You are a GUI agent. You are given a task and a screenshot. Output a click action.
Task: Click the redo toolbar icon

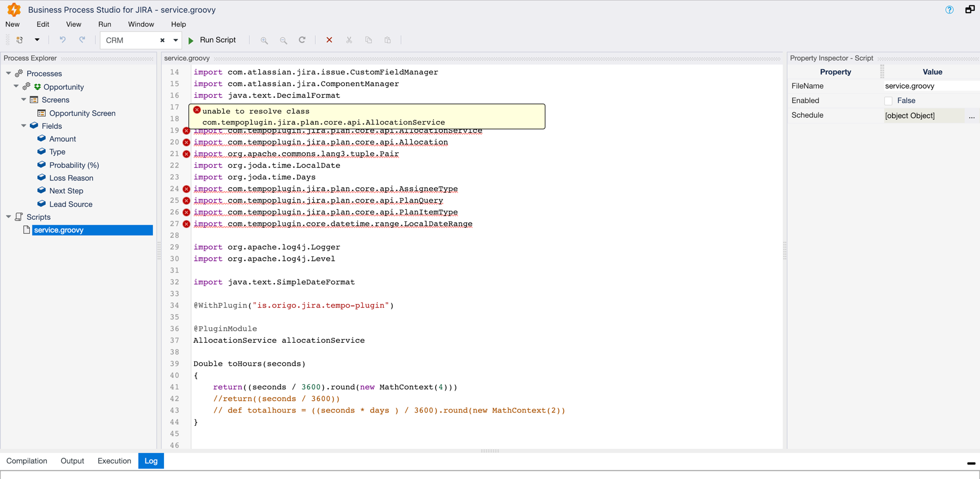(82, 40)
